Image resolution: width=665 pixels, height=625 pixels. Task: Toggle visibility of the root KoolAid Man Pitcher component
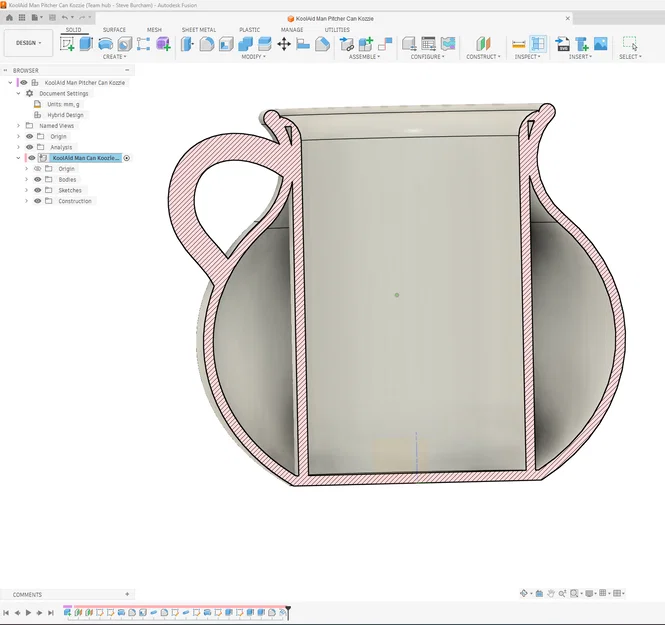24,83
